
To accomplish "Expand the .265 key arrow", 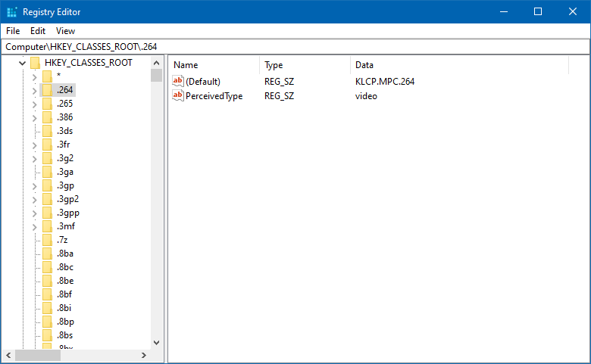I will [34, 104].
